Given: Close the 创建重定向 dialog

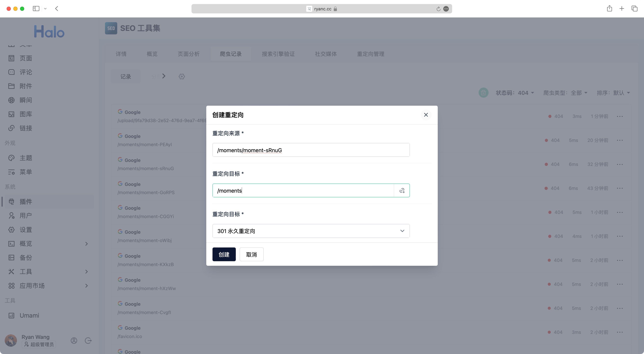Looking at the screenshot, I should pos(426,115).
